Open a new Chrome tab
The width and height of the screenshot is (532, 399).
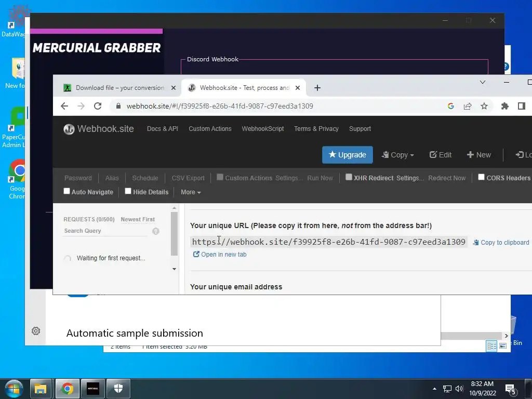pos(317,88)
